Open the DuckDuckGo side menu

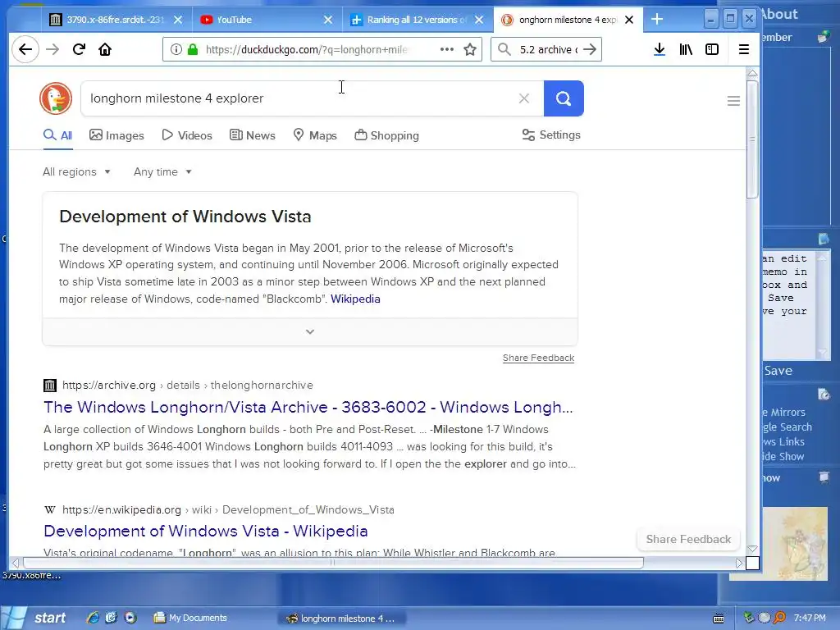click(733, 101)
